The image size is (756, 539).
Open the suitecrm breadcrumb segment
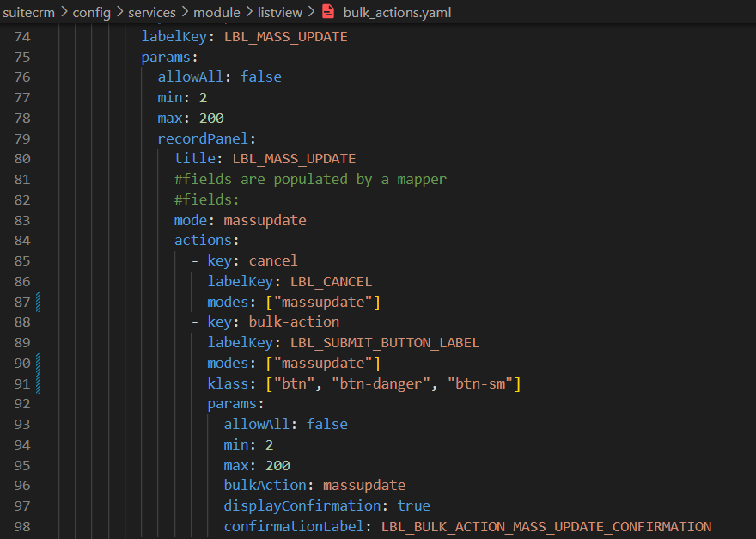click(x=29, y=12)
